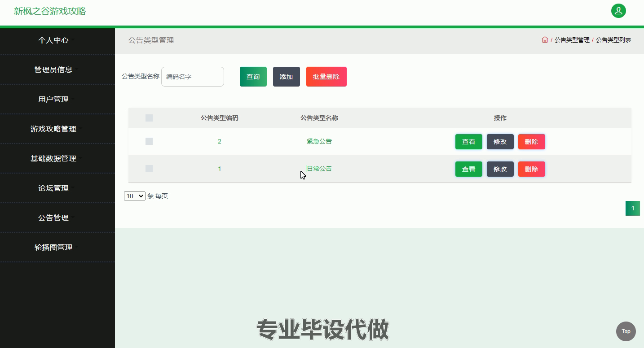
Task: Click code cell 2 in the table
Action: 220,141
